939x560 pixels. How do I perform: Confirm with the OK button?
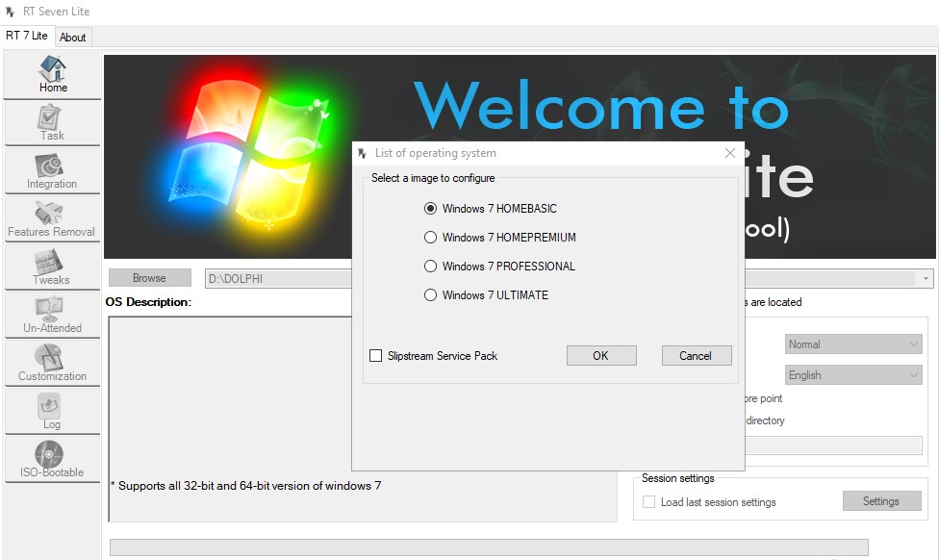(601, 356)
